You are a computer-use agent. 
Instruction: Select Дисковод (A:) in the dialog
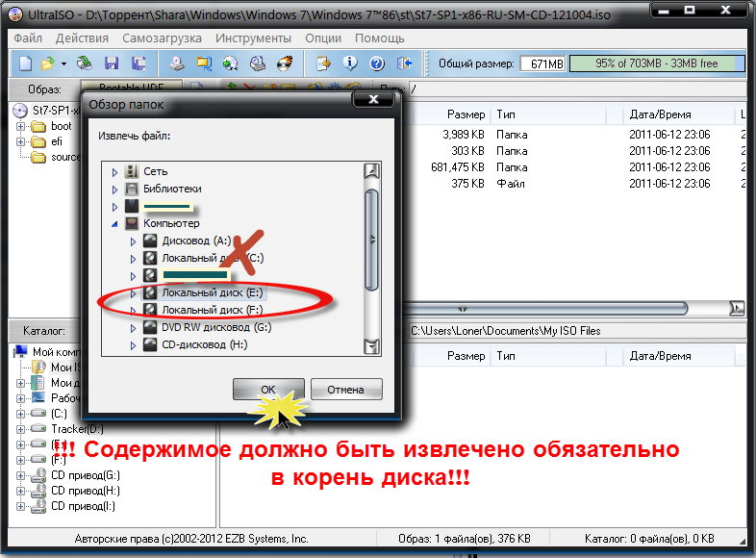[196, 241]
